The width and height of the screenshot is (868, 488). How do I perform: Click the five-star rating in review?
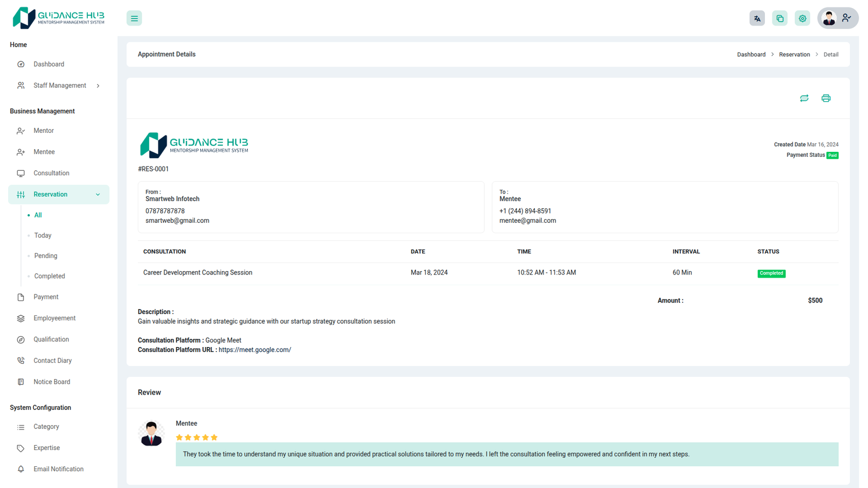click(x=196, y=438)
